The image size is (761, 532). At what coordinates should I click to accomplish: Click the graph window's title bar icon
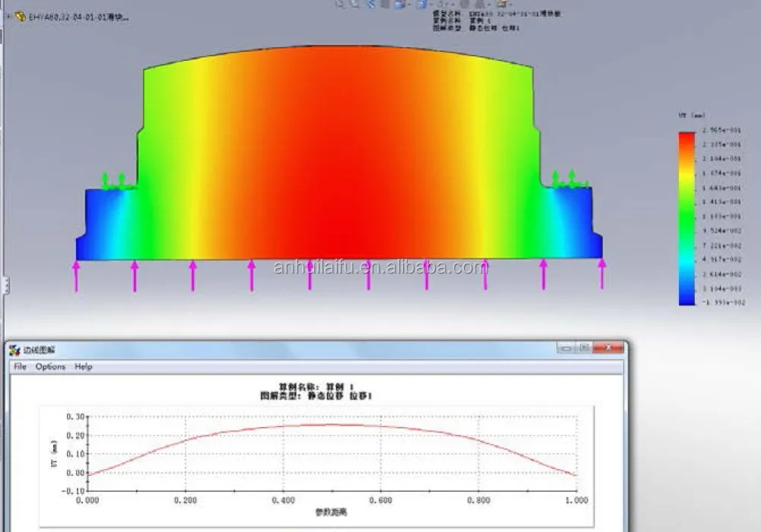pos(14,350)
